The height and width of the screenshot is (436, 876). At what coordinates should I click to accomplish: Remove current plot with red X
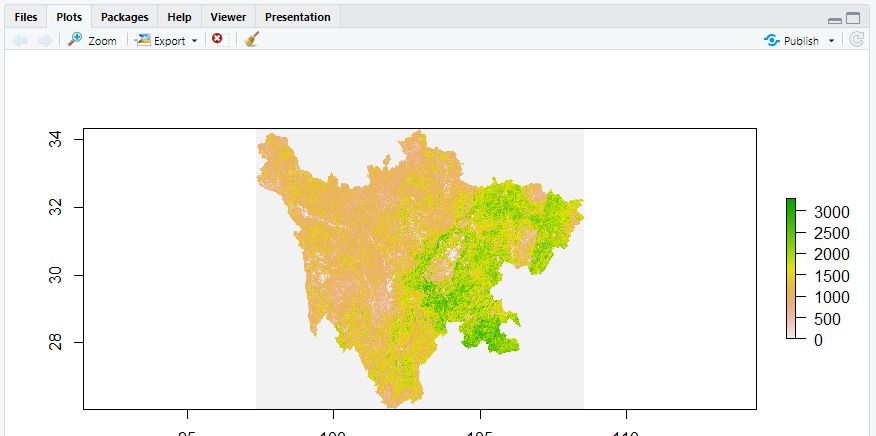217,40
